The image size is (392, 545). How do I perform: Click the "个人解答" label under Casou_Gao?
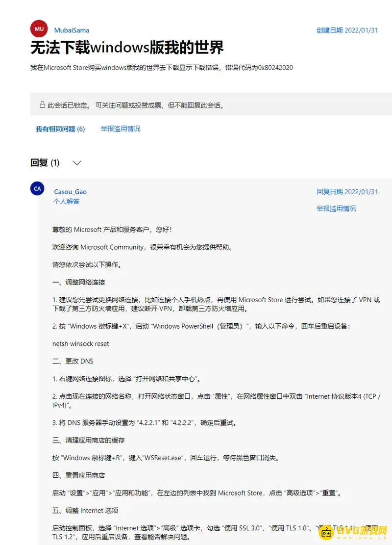66,201
